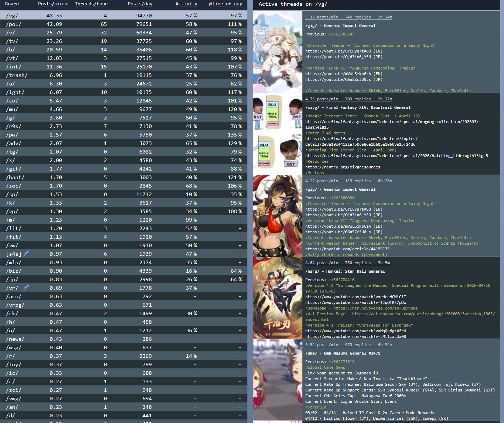Click the 135 % time-of-day value for /pw/
This screenshot has height=423, width=504.
(x=235, y=135)
